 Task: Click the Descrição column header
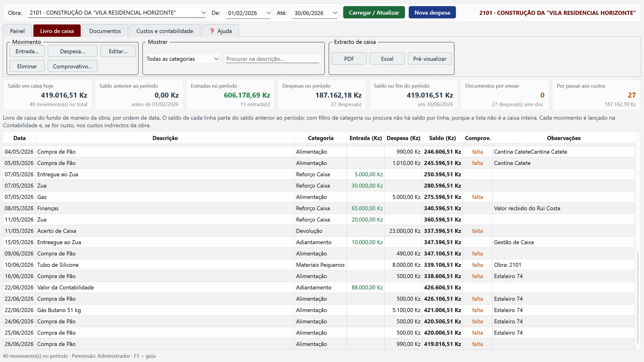click(165, 138)
